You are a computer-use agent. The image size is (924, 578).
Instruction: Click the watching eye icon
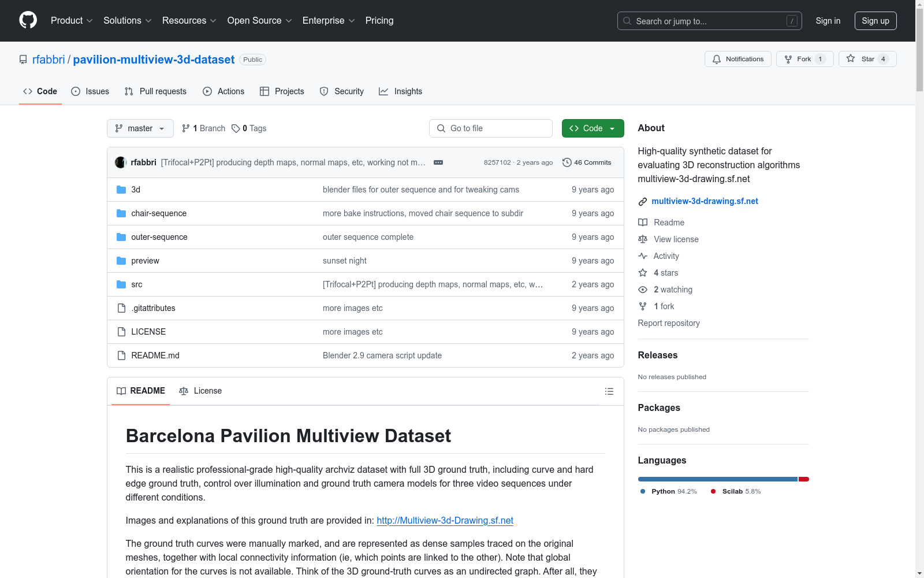[x=643, y=290]
